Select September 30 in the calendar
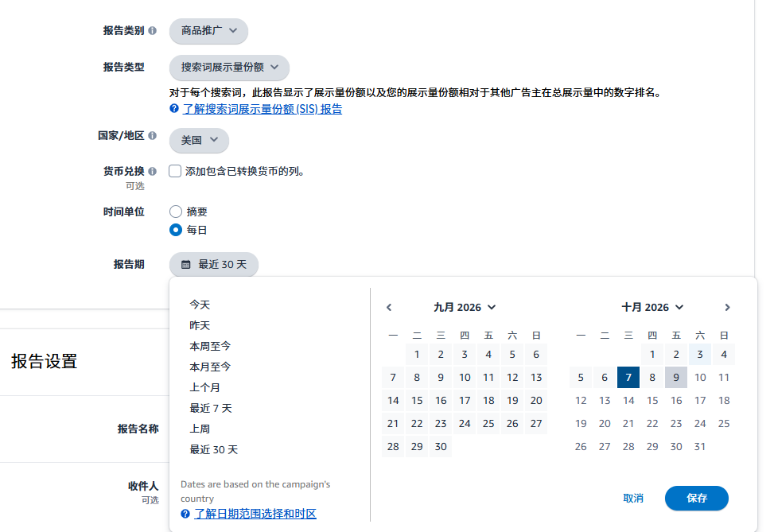 441,447
